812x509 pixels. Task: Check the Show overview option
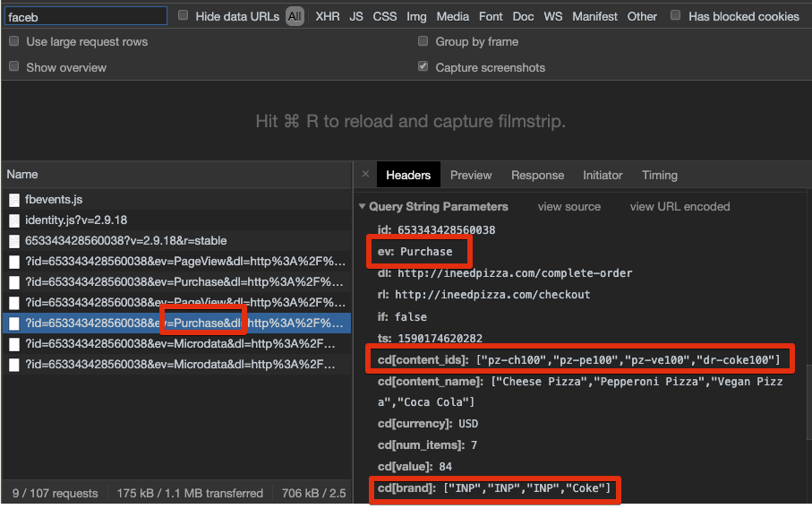pos(14,67)
